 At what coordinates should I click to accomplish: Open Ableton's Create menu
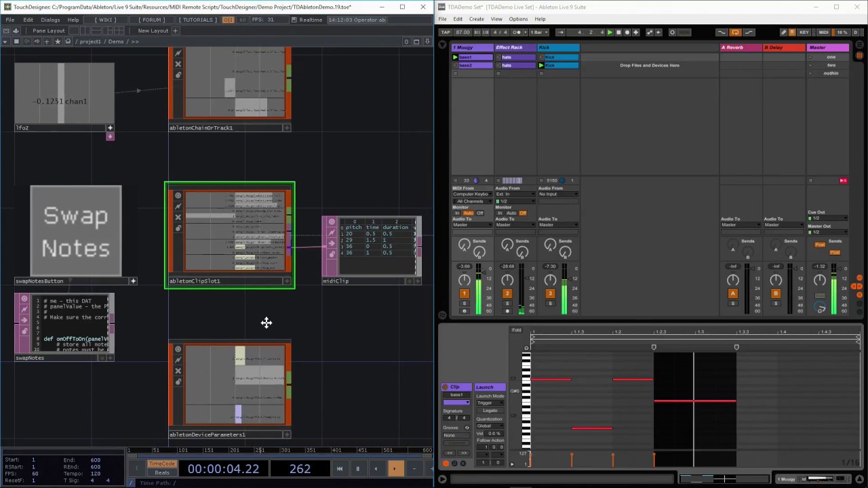(x=477, y=19)
